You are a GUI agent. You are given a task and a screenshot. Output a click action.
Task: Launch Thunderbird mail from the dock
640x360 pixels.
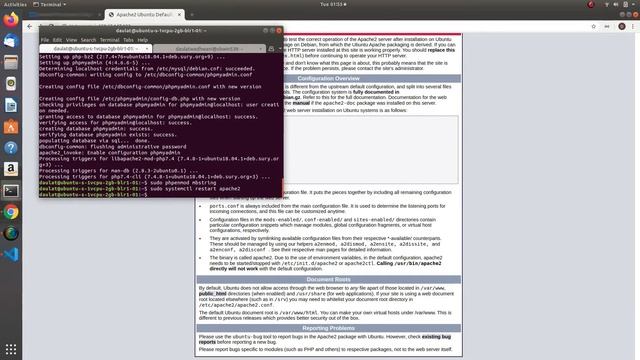11,41
